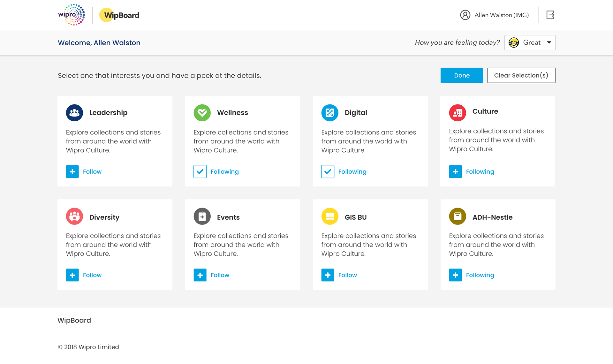Open the Great mood dropdown
Image resolution: width=613 pixels, height=364 pixels.
pyautogui.click(x=530, y=42)
